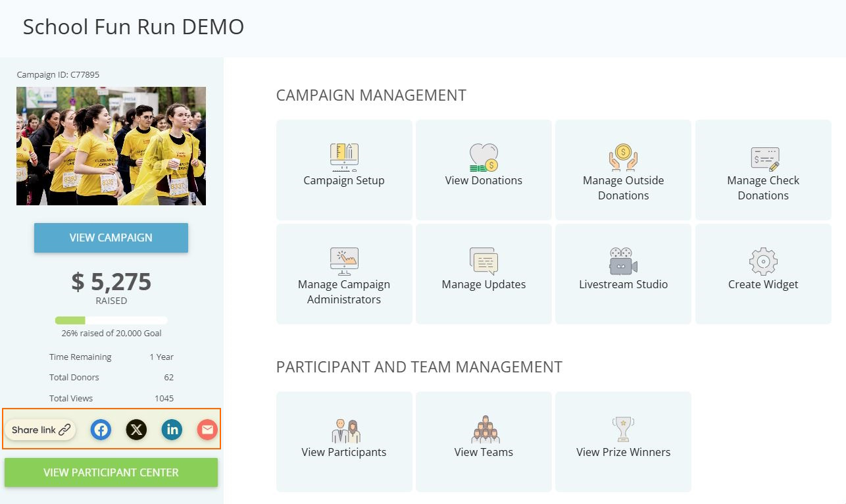
Task: Click the fundraising progress bar
Action: point(111,320)
